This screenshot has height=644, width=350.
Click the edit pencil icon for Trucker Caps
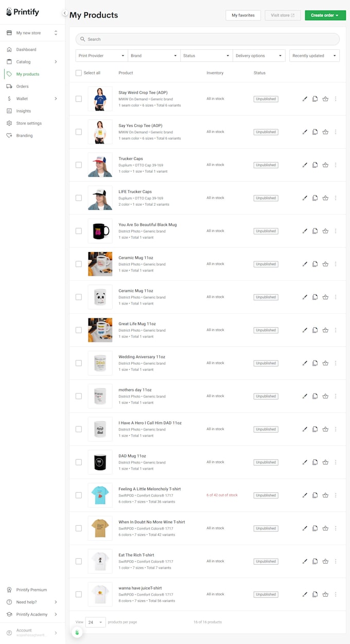click(305, 165)
